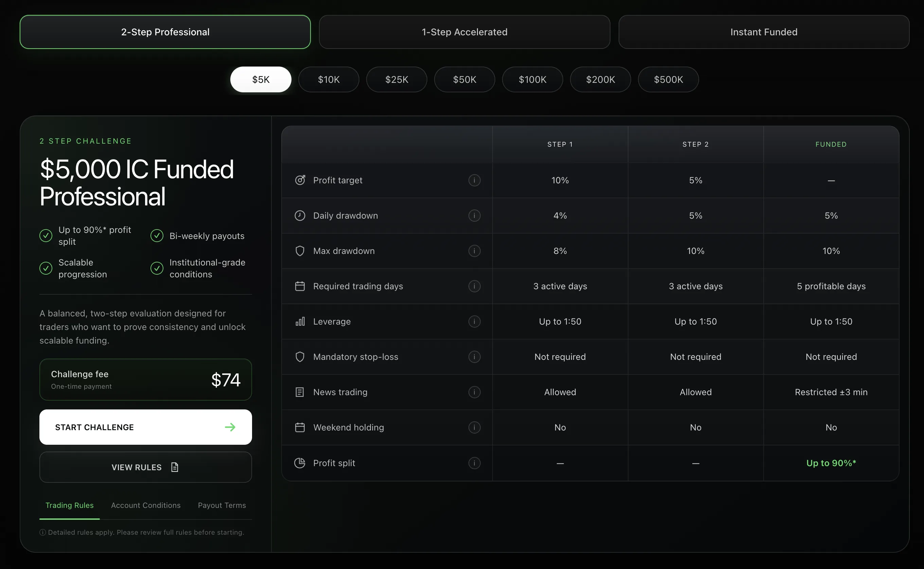Switch to the Account Conditions tab
Image resolution: width=924 pixels, height=569 pixels.
coord(146,506)
